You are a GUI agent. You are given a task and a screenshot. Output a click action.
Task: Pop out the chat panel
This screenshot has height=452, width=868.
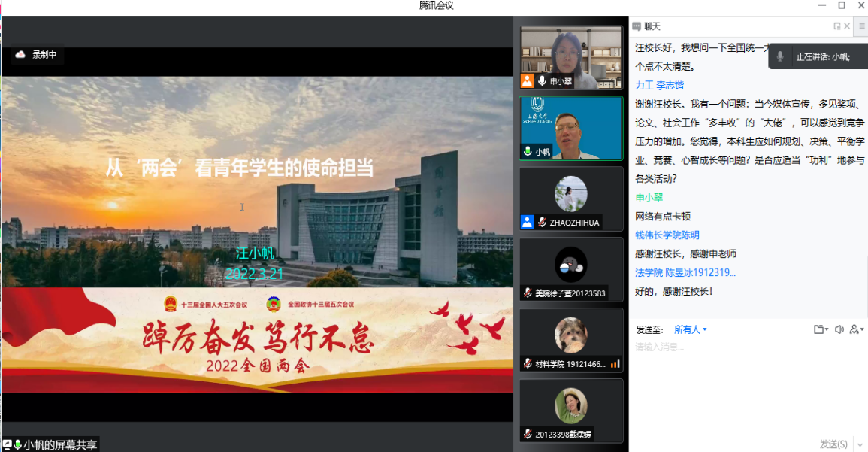pyautogui.click(x=836, y=26)
